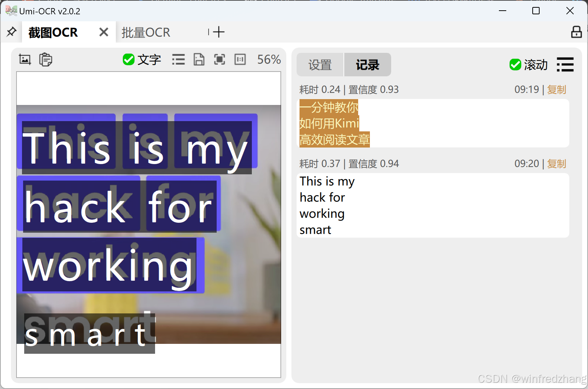Click the text line 'hack for'

(x=322, y=197)
